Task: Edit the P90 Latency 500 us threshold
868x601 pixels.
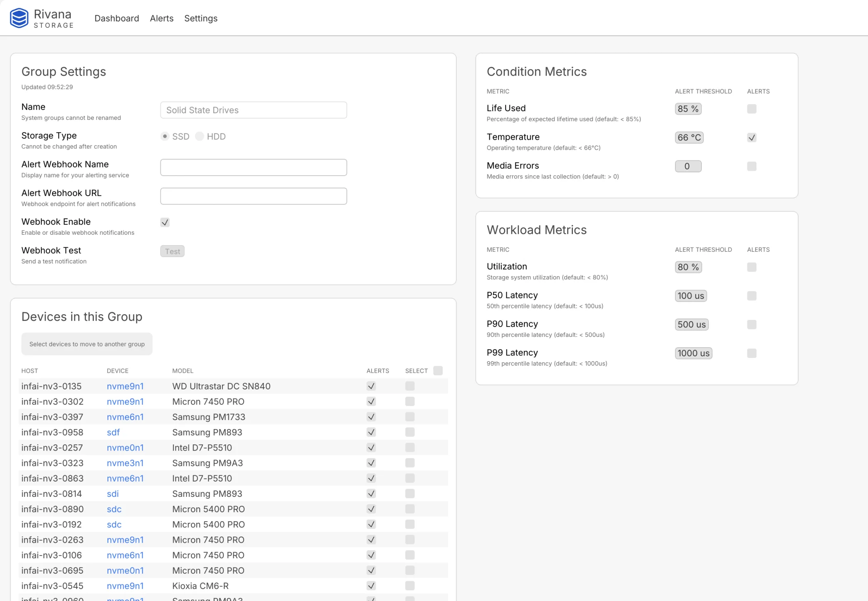Action: [692, 324]
